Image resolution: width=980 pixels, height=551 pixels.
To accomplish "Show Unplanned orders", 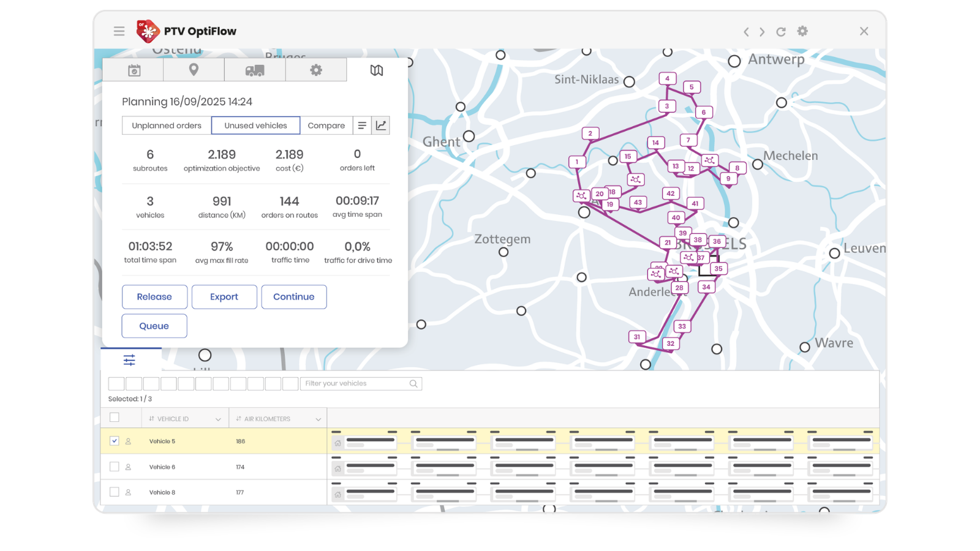I will tap(167, 126).
